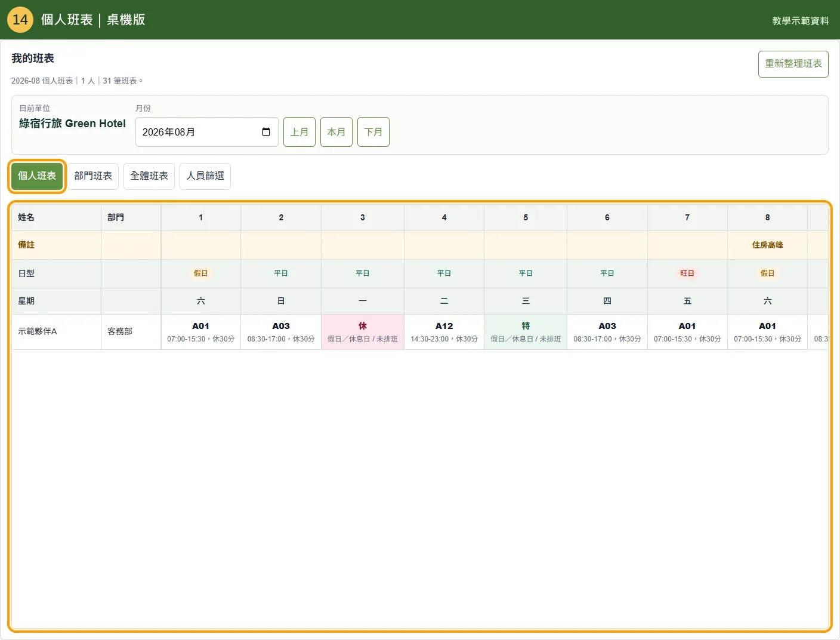Viewport: 840px width, 640px height.
Task: Select day 3 column header
Action: (363, 217)
